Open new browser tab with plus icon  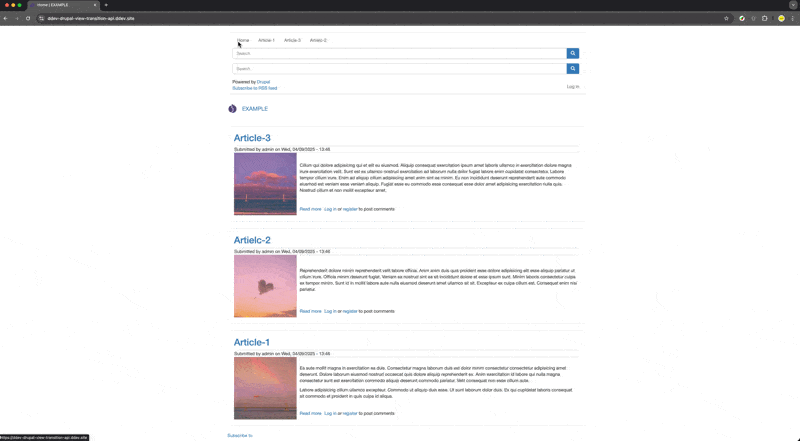pyautogui.click(x=106, y=5)
